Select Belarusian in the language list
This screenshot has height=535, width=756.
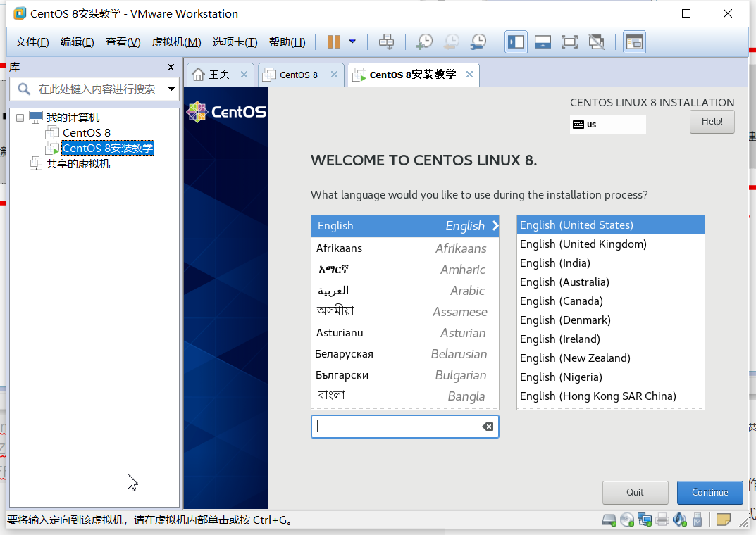(405, 354)
